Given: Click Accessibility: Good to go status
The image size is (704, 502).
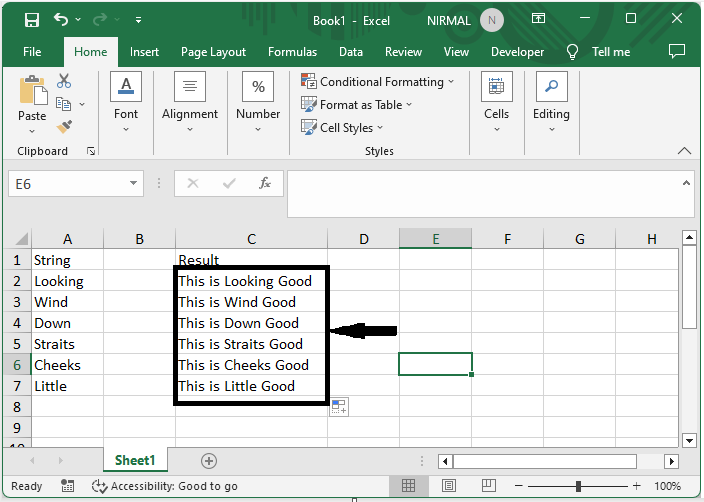Looking at the screenshot, I should pos(165,486).
